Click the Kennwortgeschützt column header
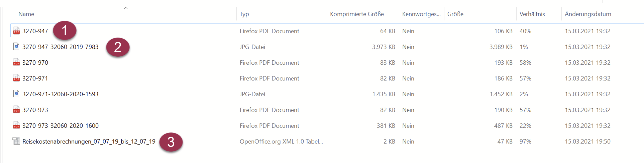Image resolution: width=644 pixels, height=163 pixels. 421,14
